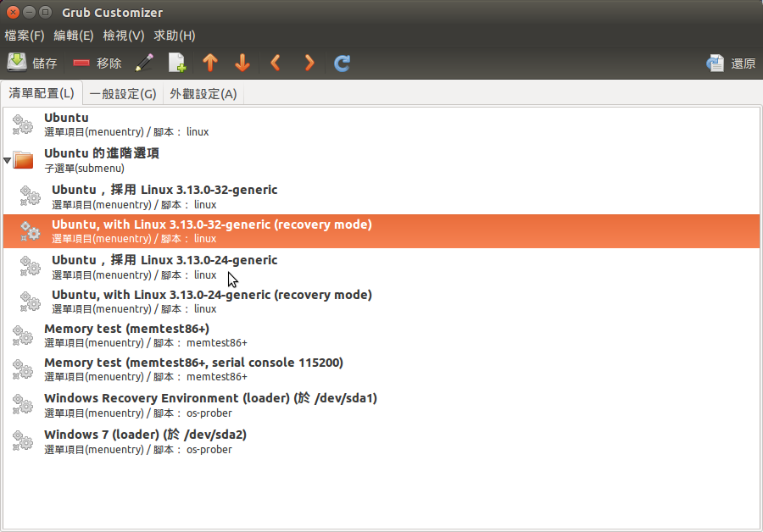The width and height of the screenshot is (763, 532).
Task: Click the blue reload icon
Action: (343, 63)
